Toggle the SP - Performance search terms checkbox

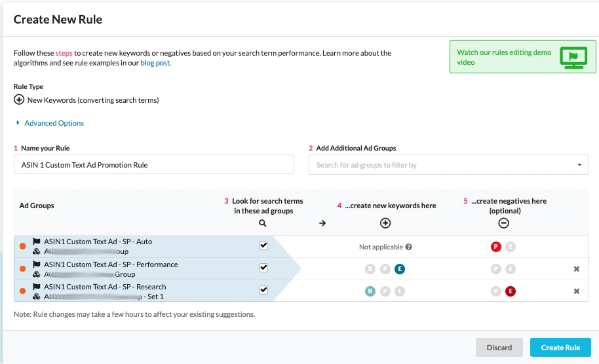263,268
